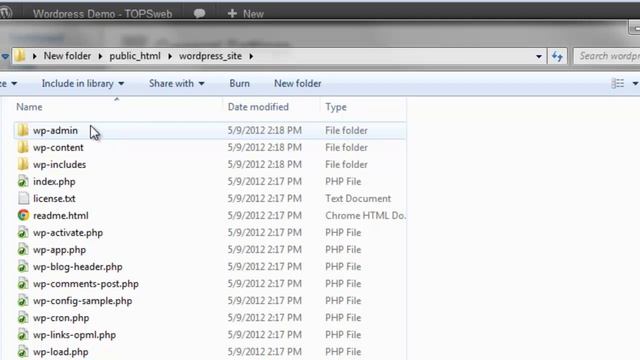The width and height of the screenshot is (640, 360).
Task: Click the date modified of wp-admin
Action: click(x=264, y=131)
